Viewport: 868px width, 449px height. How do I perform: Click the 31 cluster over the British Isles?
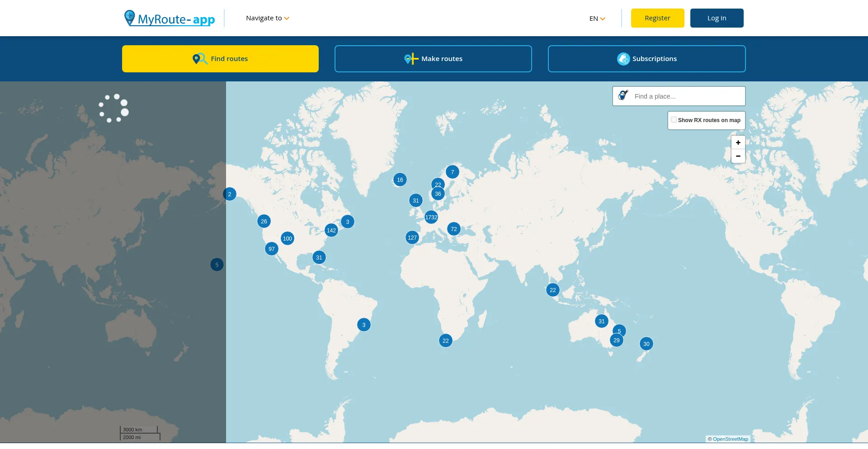416,201
